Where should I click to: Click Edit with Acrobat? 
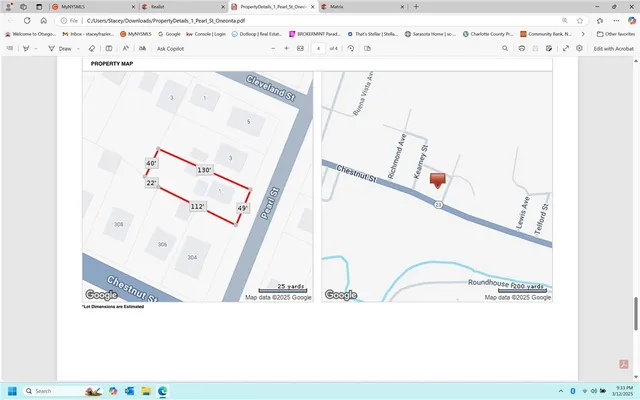612,48
